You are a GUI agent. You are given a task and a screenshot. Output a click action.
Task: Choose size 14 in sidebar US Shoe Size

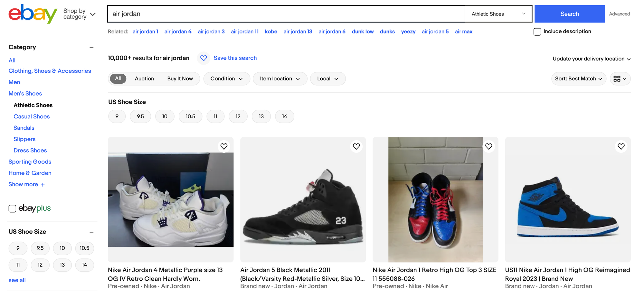point(85,265)
